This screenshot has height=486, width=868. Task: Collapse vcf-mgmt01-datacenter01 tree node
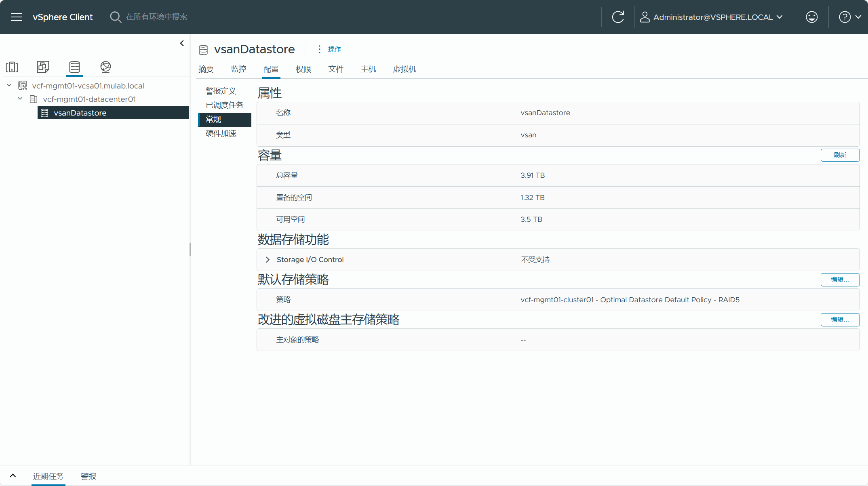(x=20, y=99)
